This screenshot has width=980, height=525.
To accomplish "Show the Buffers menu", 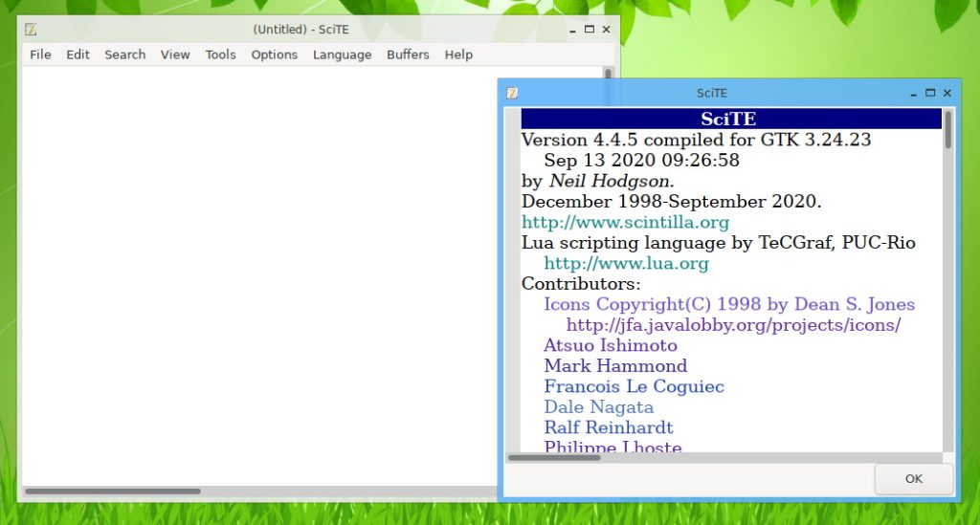I will (408, 55).
